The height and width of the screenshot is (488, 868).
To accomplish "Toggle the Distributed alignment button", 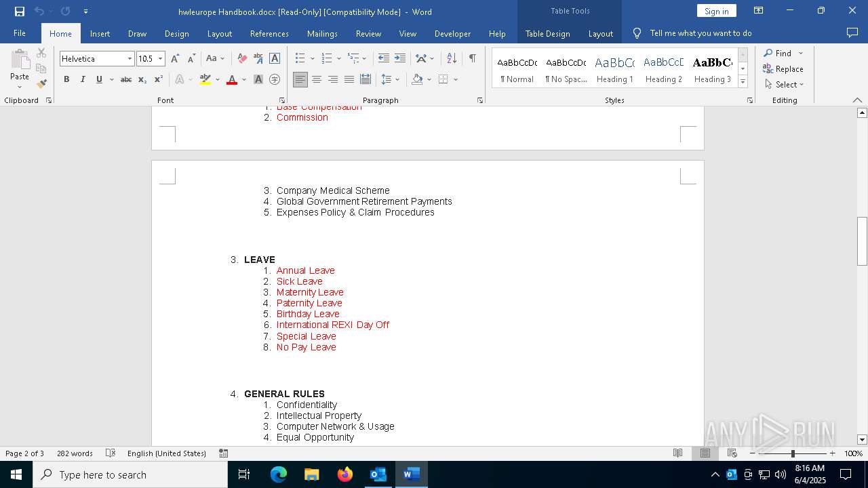I will (x=366, y=79).
